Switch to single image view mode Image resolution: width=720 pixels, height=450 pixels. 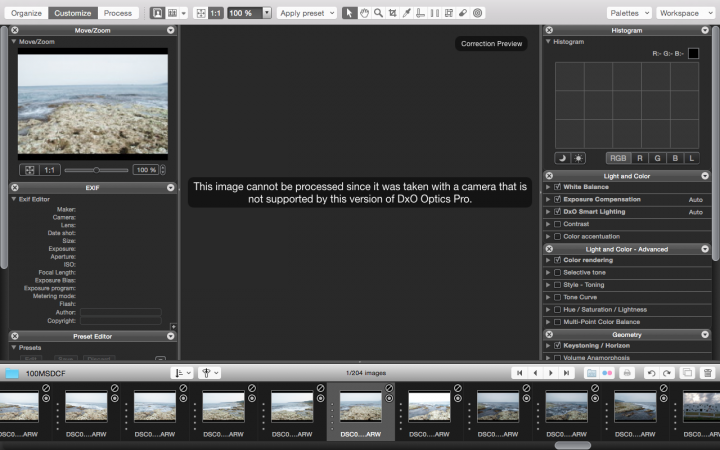coord(157,13)
